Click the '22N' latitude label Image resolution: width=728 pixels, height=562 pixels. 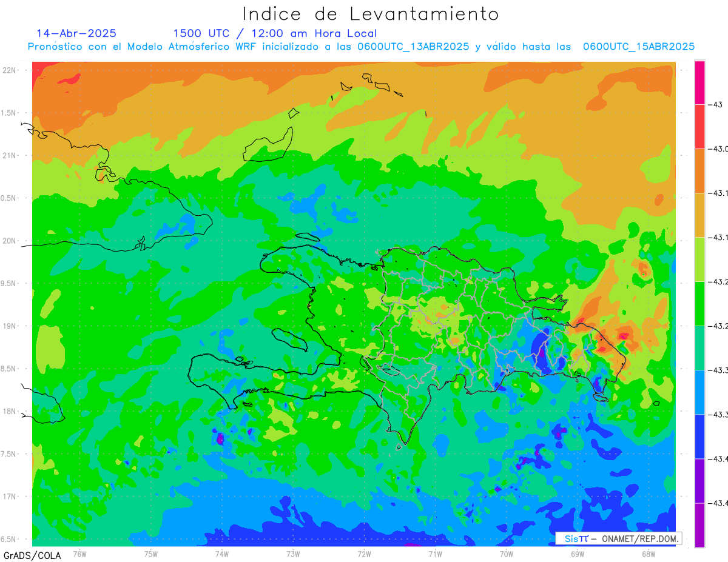point(10,70)
